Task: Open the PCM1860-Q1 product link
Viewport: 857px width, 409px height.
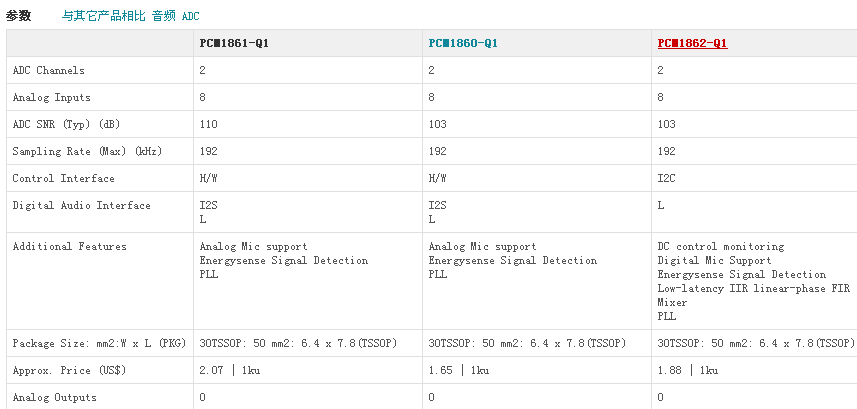Action: (463, 43)
